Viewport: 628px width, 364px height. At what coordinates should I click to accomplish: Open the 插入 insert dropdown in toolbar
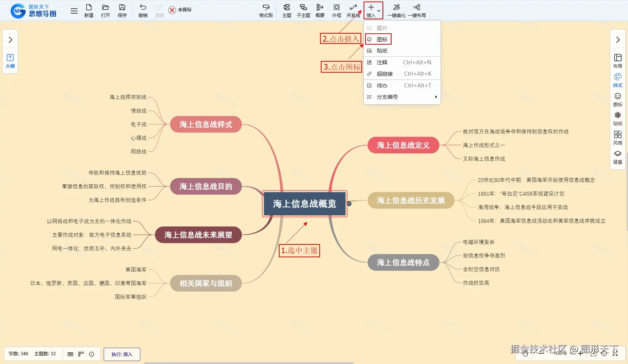tap(373, 11)
